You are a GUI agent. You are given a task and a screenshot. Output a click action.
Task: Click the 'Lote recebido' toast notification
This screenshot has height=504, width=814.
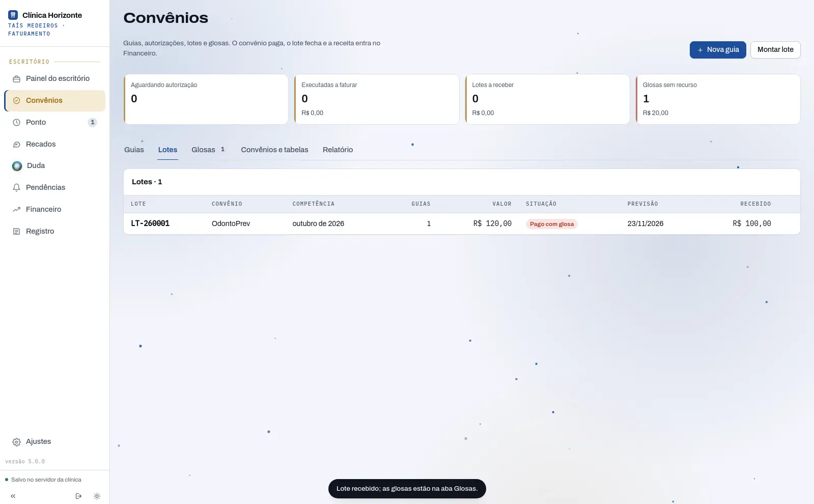[407, 489]
